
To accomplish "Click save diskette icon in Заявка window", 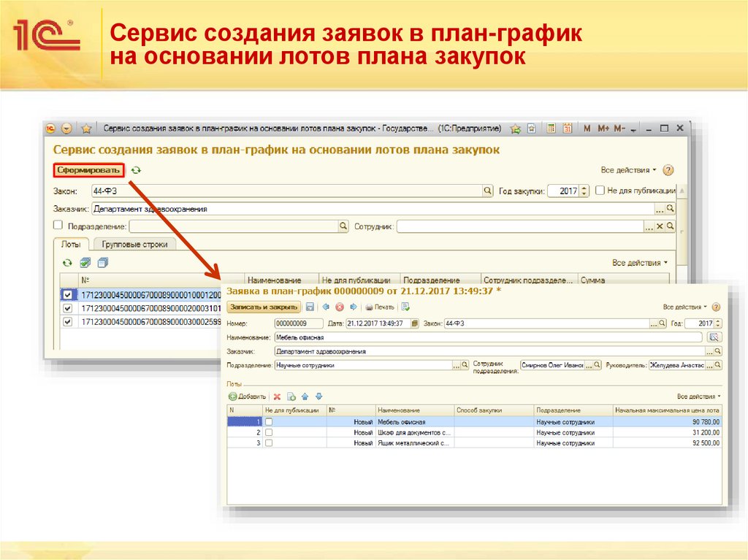I will 310,307.
